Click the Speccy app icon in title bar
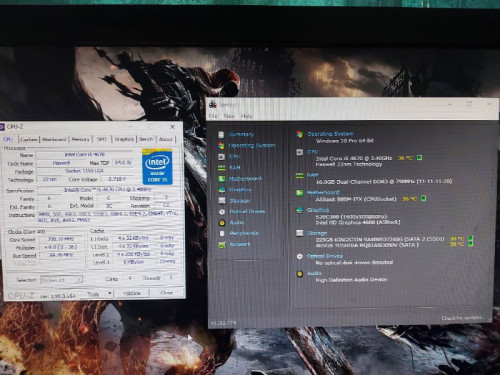Screen dimensions: 500x375 [213, 104]
